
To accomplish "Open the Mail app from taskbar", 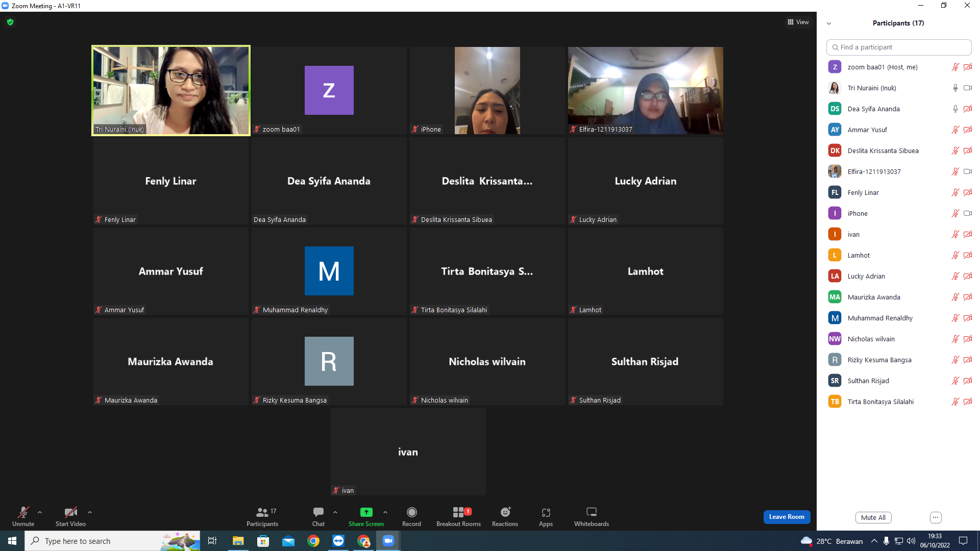I will pyautogui.click(x=288, y=541).
